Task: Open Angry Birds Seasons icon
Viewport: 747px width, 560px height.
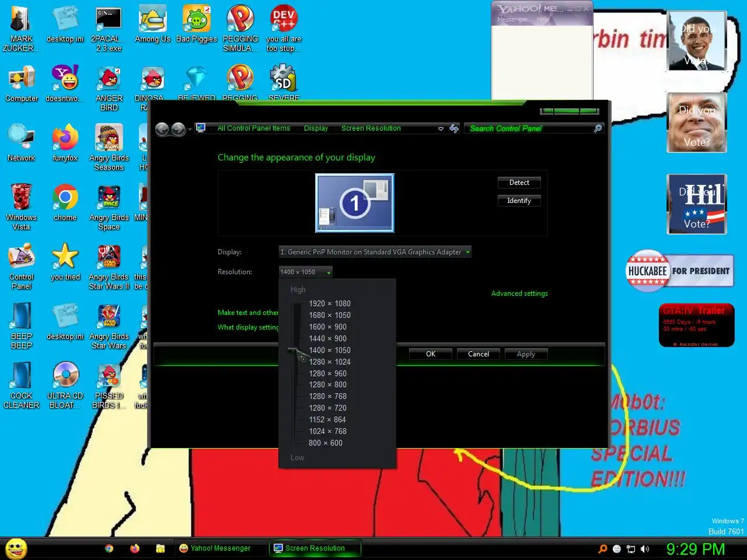Action: point(109,148)
